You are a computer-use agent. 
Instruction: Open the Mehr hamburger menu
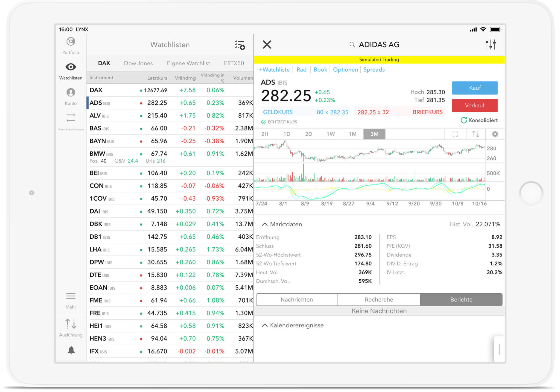point(71,296)
